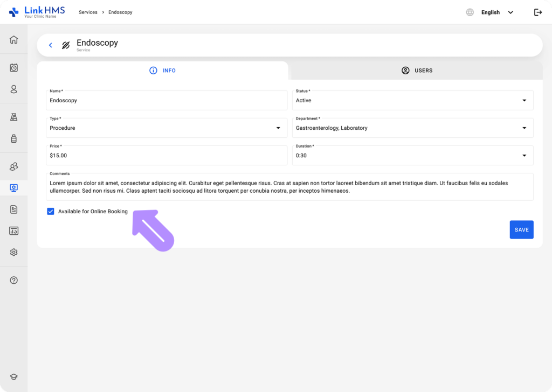
Task: Open the reports chart sidebar icon
Action: click(x=13, y=231)
